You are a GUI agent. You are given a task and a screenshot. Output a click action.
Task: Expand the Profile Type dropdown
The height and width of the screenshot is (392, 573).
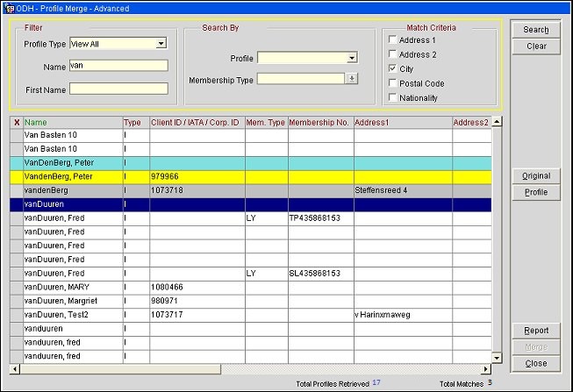pos(161,43)
